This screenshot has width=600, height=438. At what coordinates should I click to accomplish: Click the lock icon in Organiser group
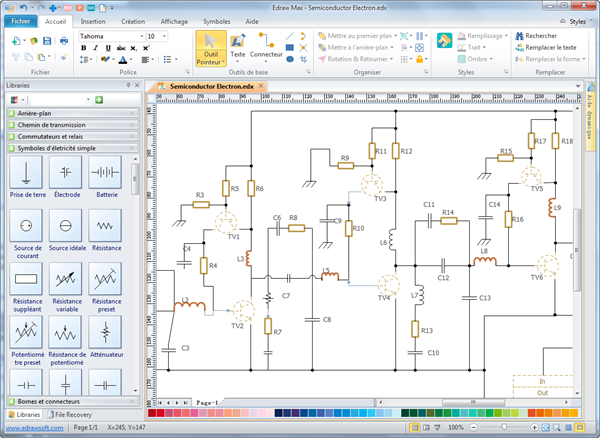[x=420, y=59]
